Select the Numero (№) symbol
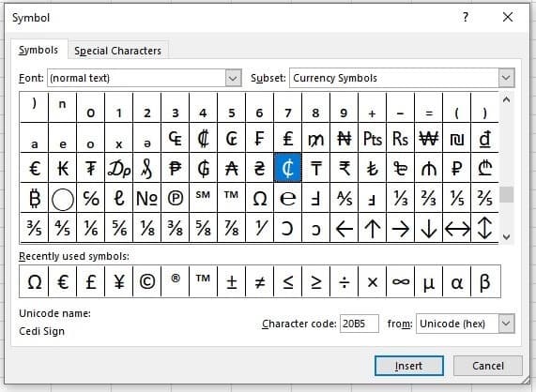536x392 pixels. 146,198
